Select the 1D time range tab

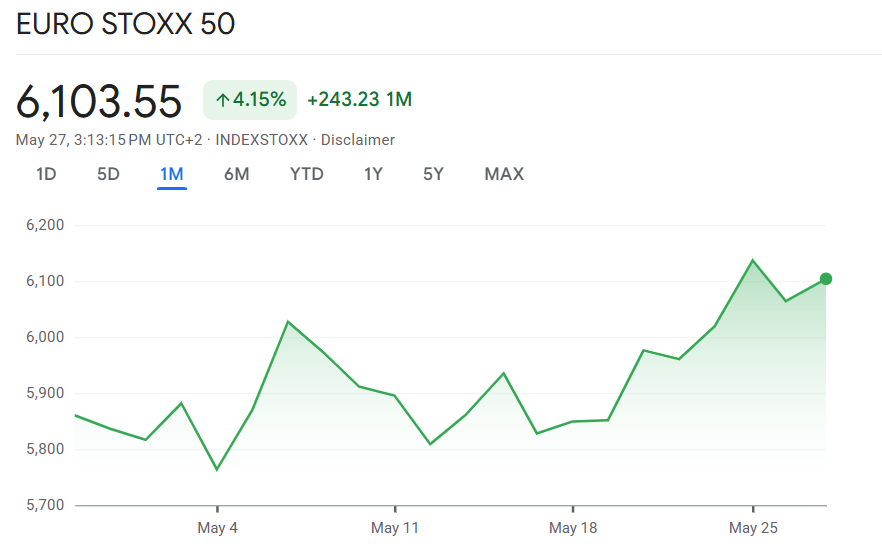point(46,174)
